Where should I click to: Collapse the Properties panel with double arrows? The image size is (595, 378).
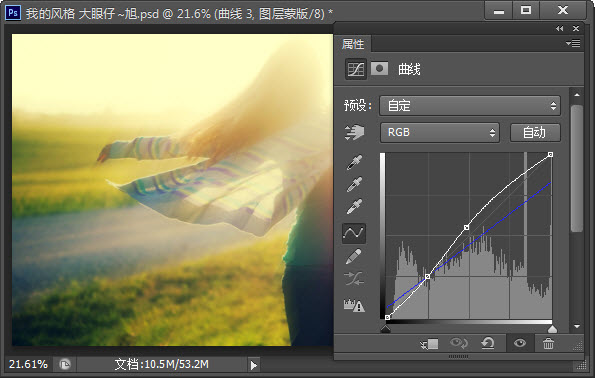pos(560,28)
